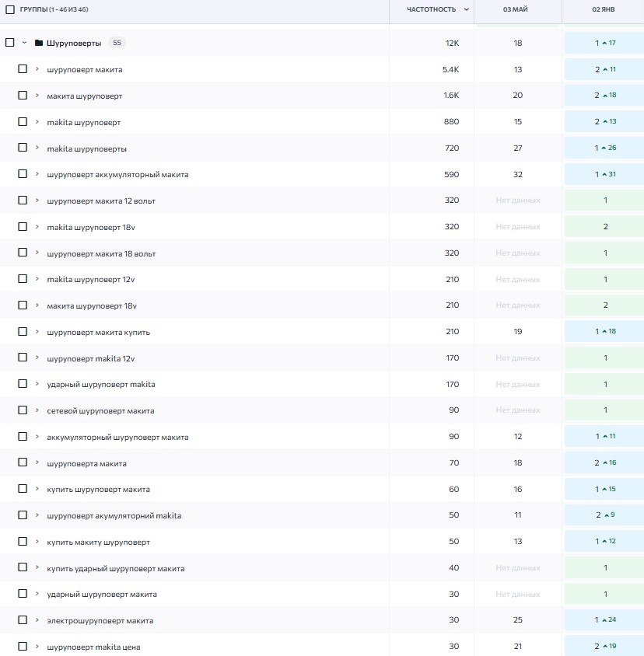Collapse the Шуруповерты group chevron
The height and width of the screenshot is (656, 644).
[x=24, y=43]
